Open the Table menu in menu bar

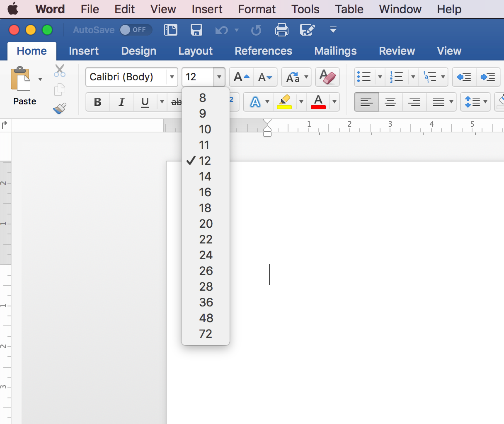click(x=349, y=9)
